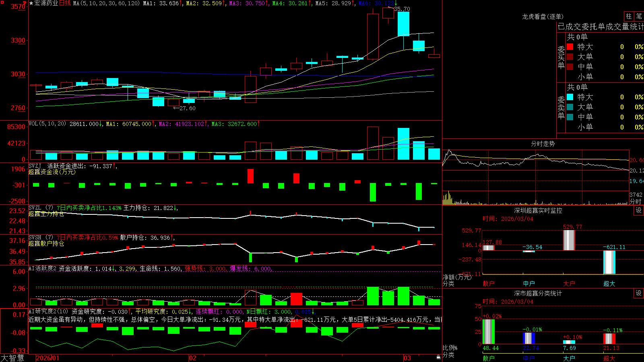
Task: Click the teal 大单 sell-order swatch
Action: click(570, 107)
